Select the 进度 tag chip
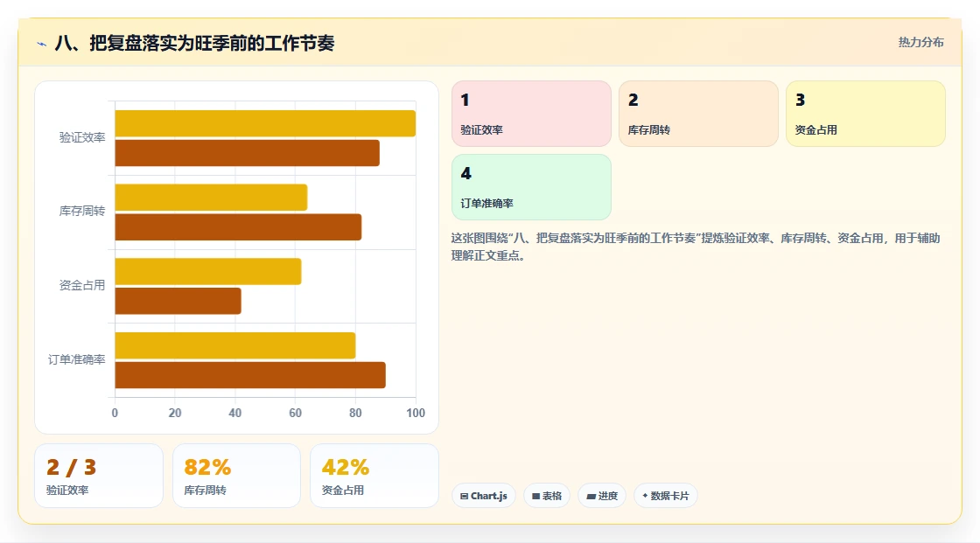This screenshot has height=543, width=980. (602, 496)
